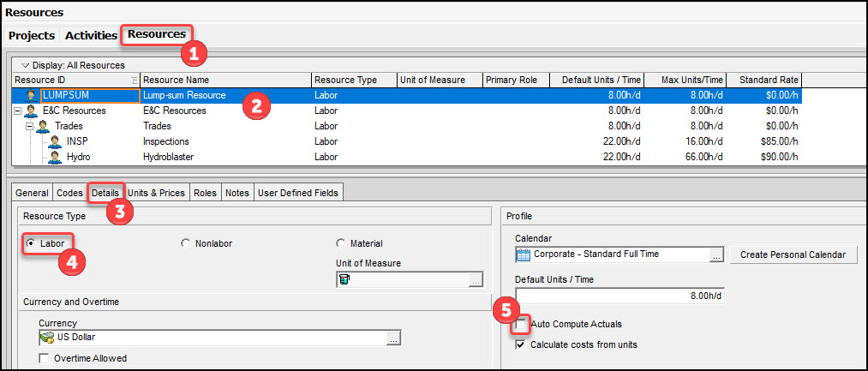
Task: Open the General details tab
Action: (32, 194)
